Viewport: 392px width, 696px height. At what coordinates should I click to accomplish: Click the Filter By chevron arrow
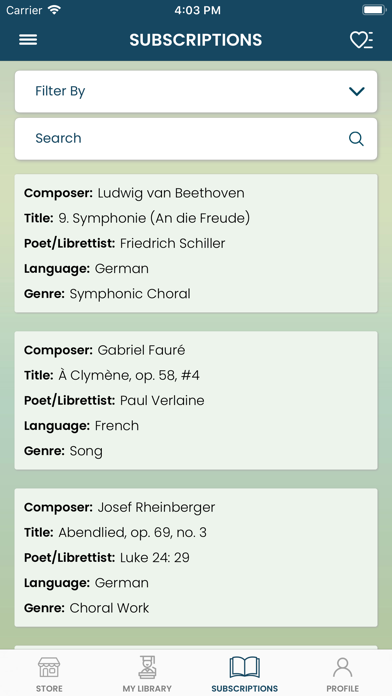click(x=356, y=91)
